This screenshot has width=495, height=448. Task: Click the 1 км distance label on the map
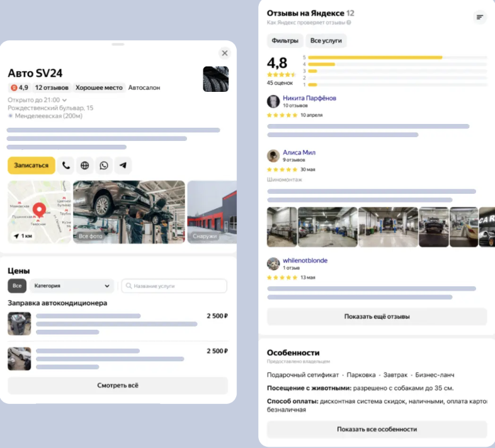tap(23, 236)
